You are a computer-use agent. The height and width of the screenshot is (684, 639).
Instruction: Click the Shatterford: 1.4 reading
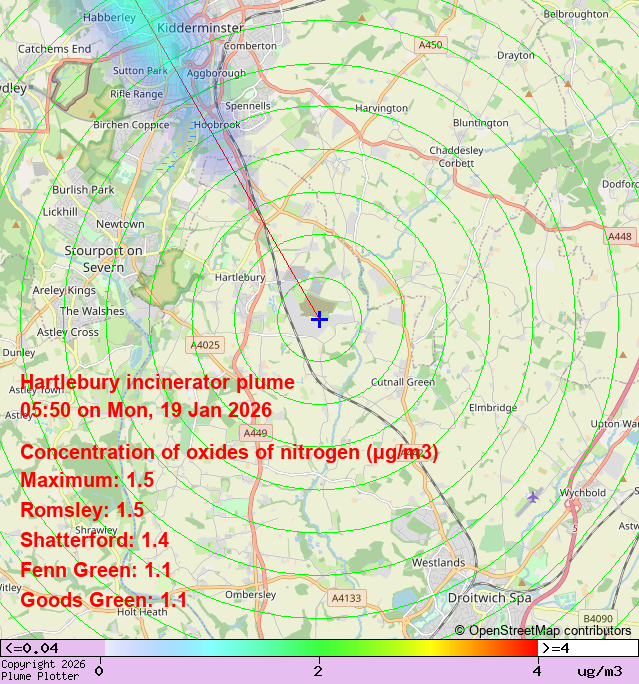[x=94, y=540]
